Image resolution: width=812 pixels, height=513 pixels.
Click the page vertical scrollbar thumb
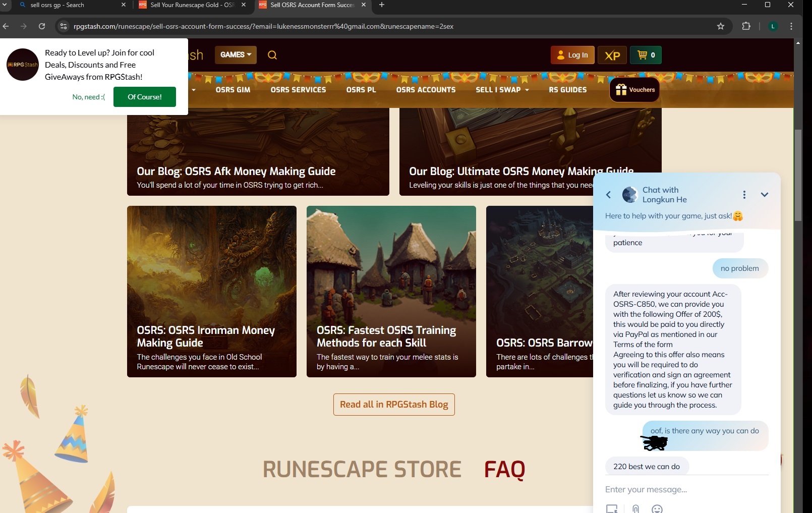[x=798, y=176]
